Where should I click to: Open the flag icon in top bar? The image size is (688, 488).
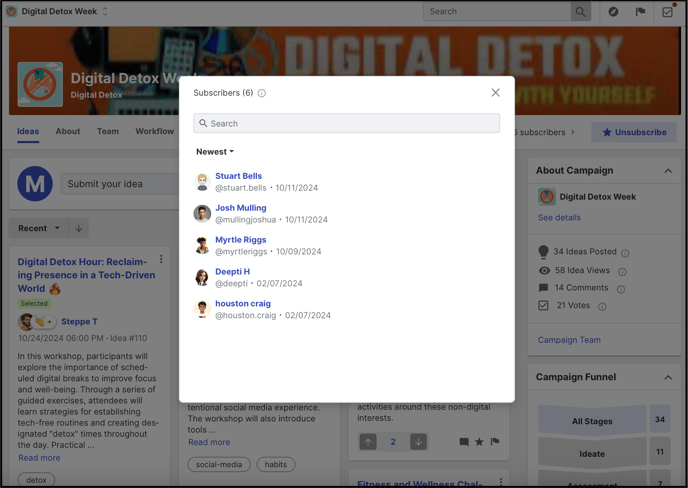tap(641, 12)
